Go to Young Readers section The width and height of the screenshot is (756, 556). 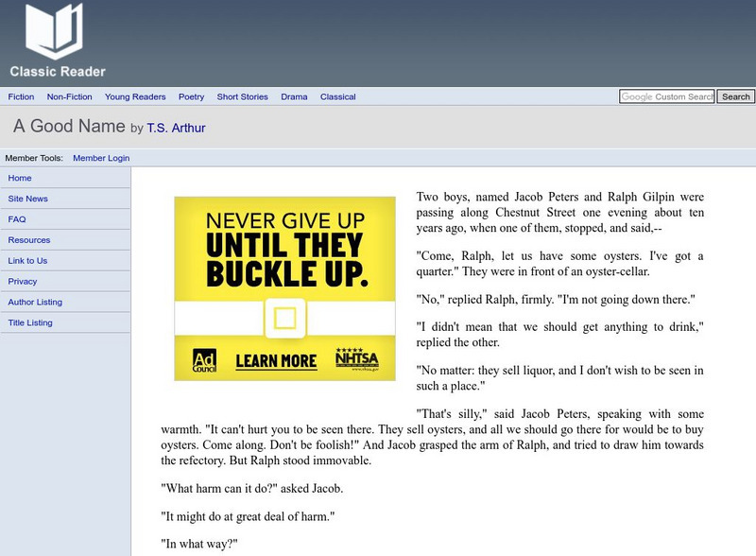coord(135,96)
